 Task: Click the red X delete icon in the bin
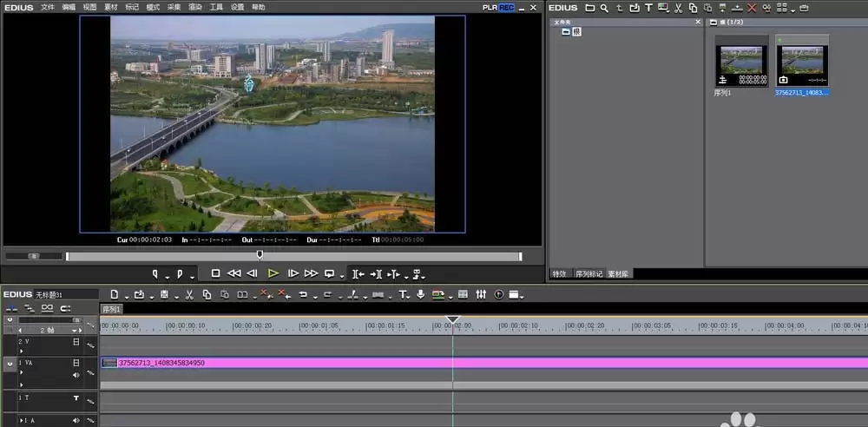coord(752,8)
